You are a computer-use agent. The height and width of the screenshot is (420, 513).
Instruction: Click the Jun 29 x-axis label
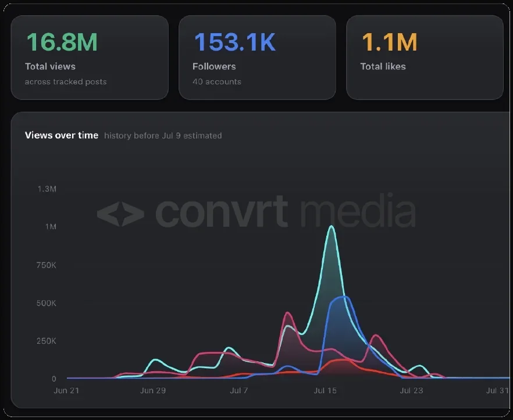(x=153, y=390)
